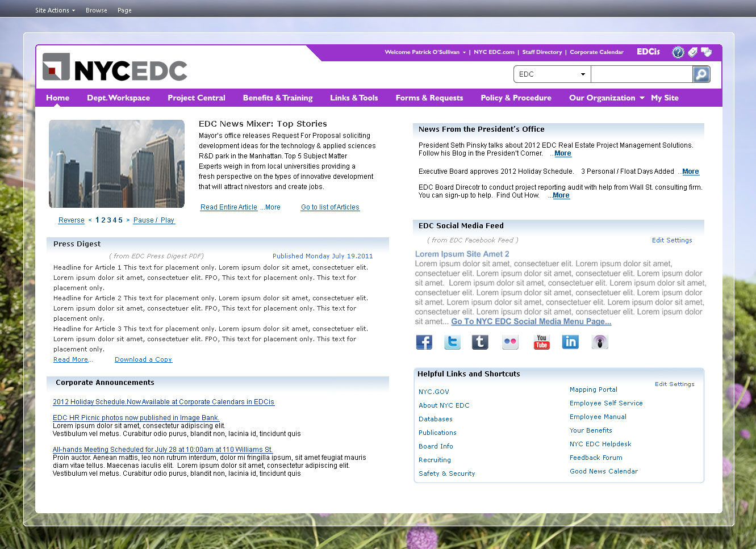Image resolution: width=756 pixels, height=549 pixels.
Task: Open My Site menu item
Action: pyautogui.click(x=665, y=98)
